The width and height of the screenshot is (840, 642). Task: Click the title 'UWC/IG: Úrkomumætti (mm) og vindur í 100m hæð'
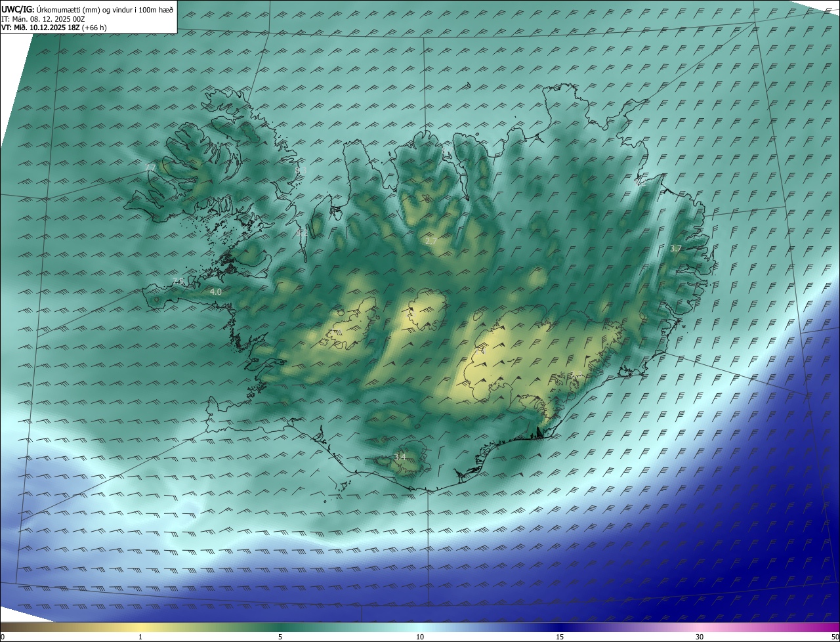click(x=87, y=9)
